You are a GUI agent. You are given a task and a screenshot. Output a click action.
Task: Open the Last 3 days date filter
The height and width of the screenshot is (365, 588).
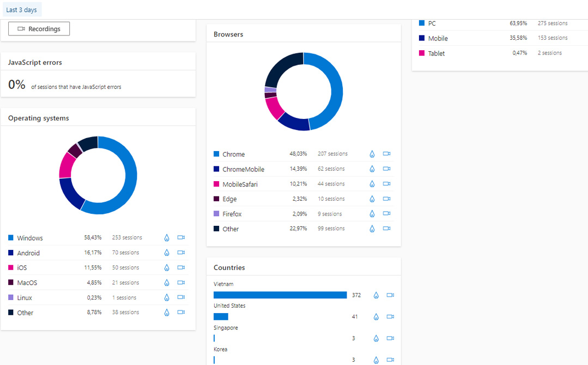tap(22, 10)
